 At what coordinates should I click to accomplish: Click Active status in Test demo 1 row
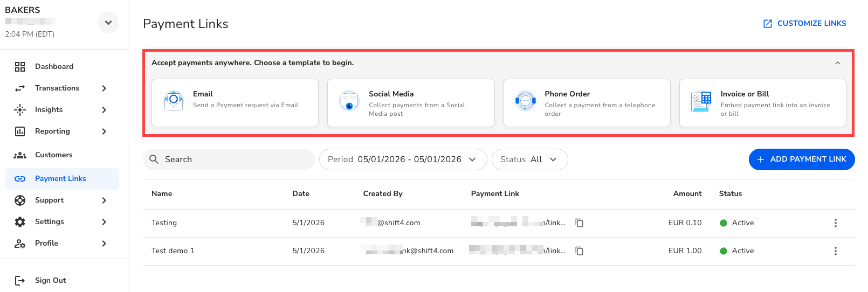[737, 251]
